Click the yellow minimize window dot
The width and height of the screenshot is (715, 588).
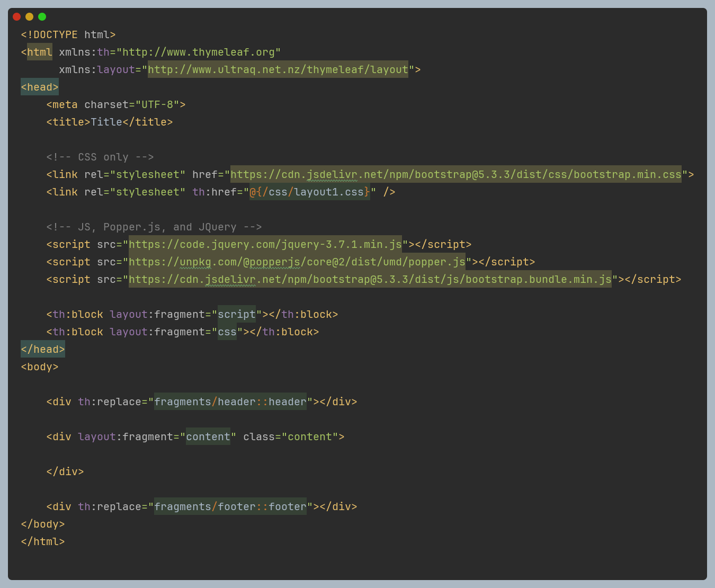tap(29, 16)
